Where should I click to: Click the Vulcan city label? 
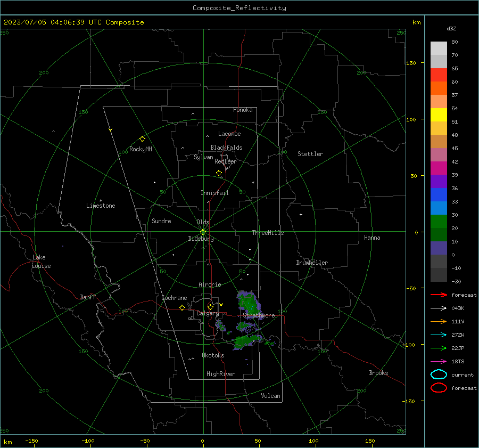[x=270, y=396]
